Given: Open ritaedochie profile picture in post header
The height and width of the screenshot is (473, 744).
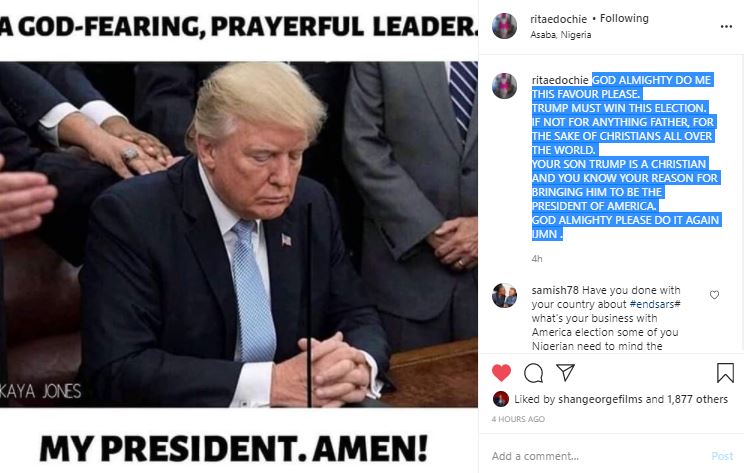Looking at the screenshot, I should point(504,26).
